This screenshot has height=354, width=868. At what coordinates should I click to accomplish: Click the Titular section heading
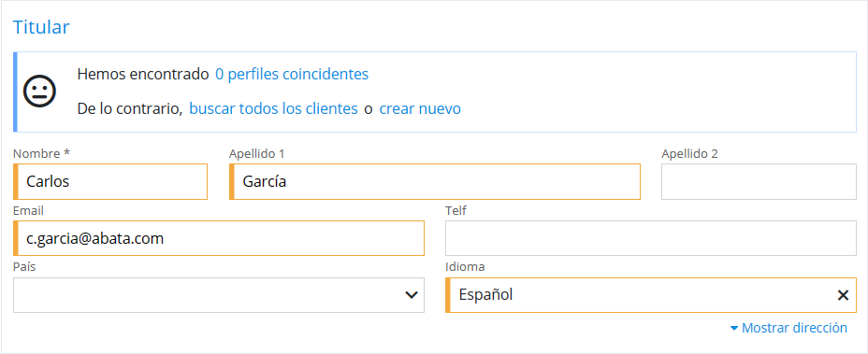41,27
